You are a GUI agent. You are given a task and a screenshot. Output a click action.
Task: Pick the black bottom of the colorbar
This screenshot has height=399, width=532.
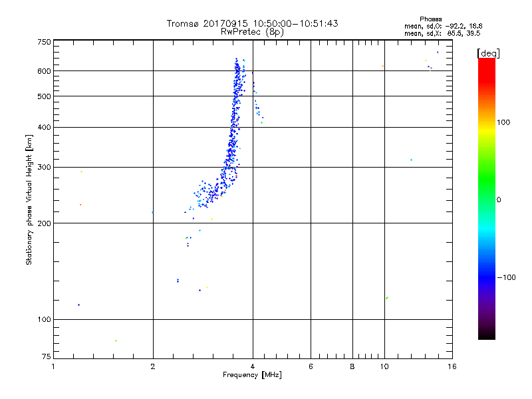click(487, 334)
